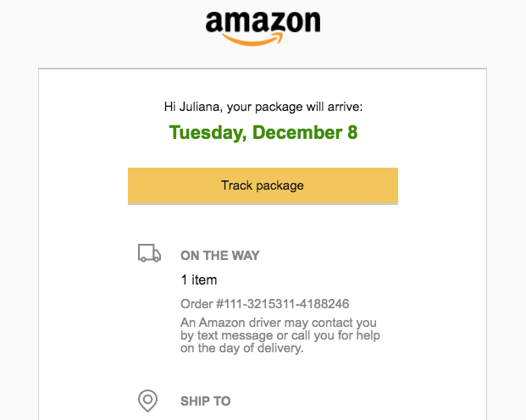This screenshot has width=526, height=420.
Task: Click the greeting 'Hi' at line start
Action: (169, 107)
